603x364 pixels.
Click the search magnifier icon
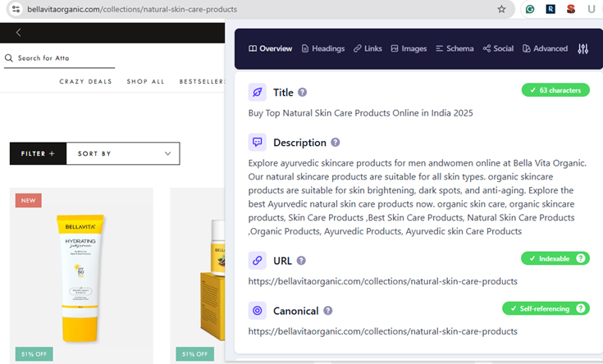[8, 58]
